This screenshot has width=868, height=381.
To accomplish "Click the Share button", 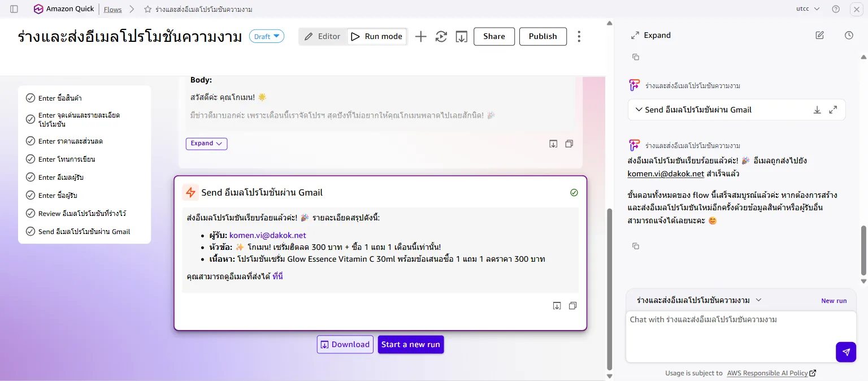I will [x=494, y=36].
